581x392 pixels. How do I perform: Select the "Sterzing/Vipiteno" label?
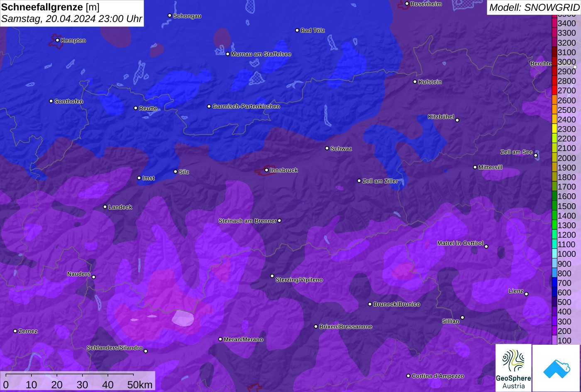299,280
